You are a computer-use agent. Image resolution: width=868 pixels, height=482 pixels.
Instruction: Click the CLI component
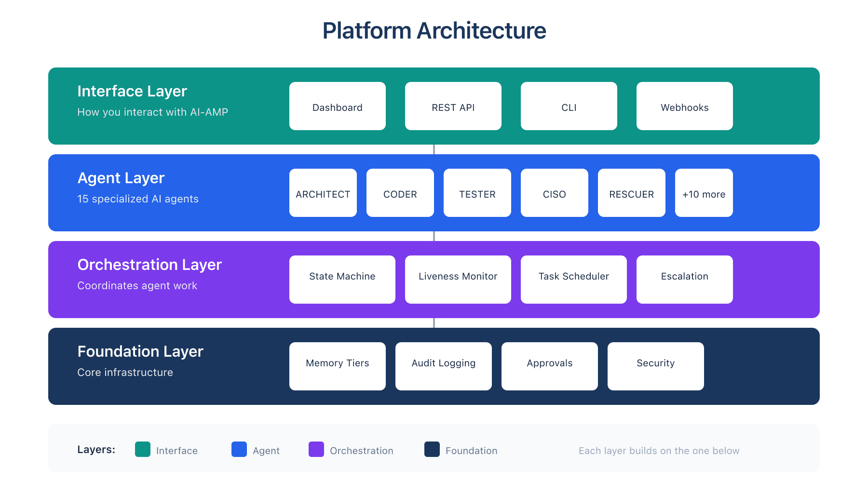pos(569,106)
